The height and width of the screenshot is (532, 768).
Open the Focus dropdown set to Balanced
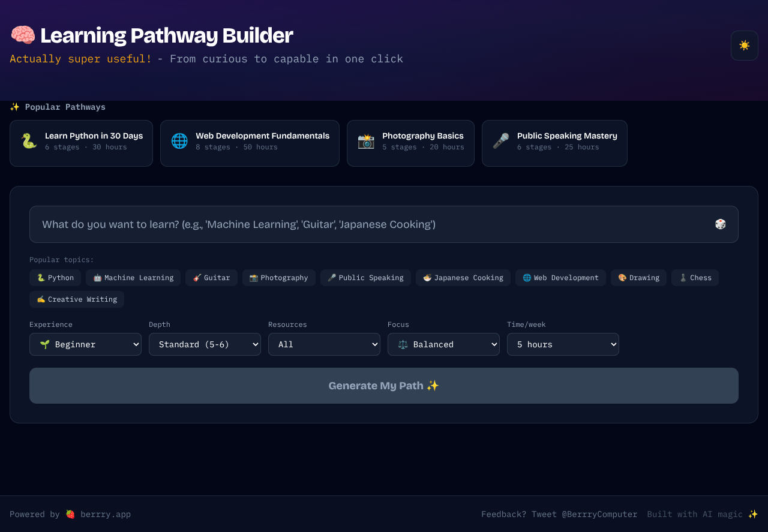[x=443, y=344]
